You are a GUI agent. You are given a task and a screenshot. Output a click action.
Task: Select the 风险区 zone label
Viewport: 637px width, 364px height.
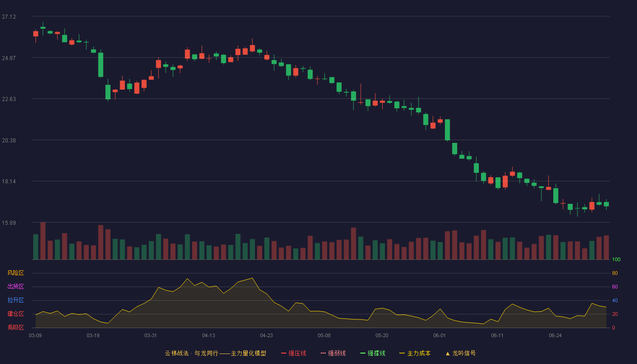[15, 273]
